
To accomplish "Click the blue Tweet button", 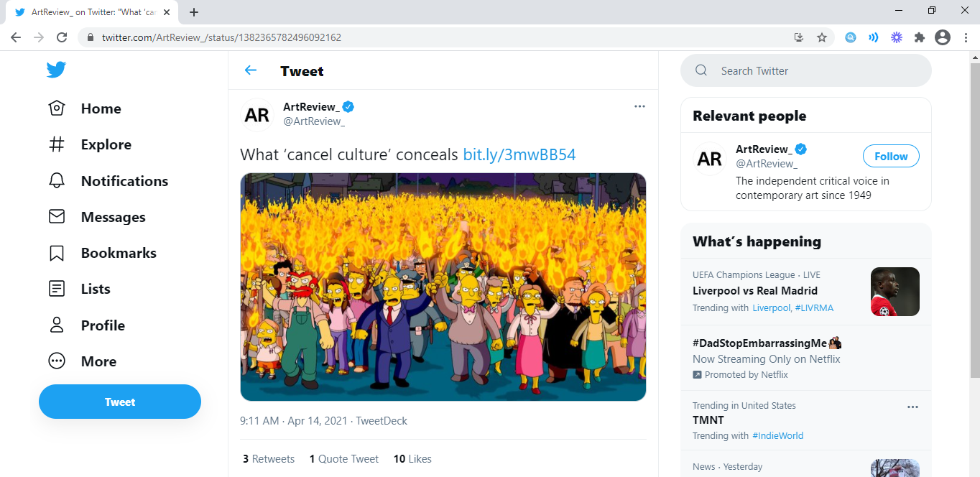I will pos(120,402).
